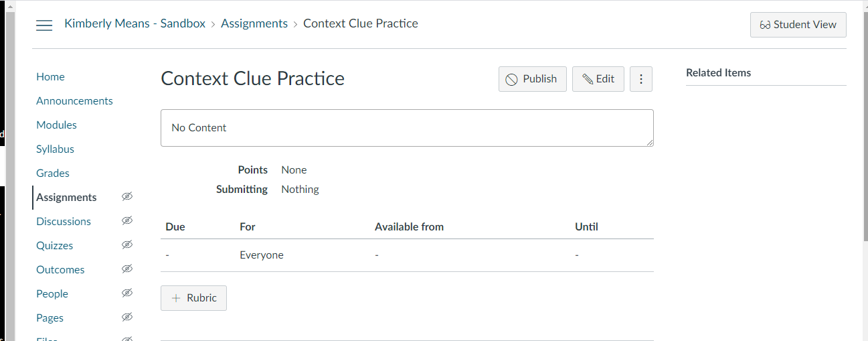The height and width of the screenshot is (341, 868).
Task: Navigate to Modules in sidebar
Action: 56,125
